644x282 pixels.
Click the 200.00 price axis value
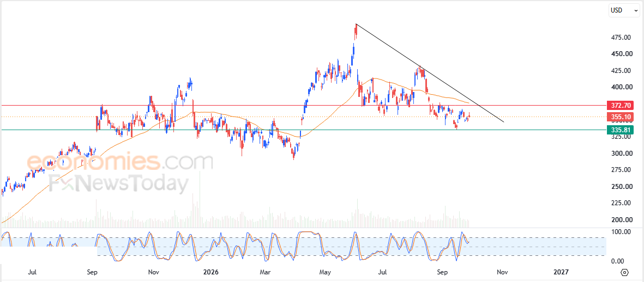(621, 220)
